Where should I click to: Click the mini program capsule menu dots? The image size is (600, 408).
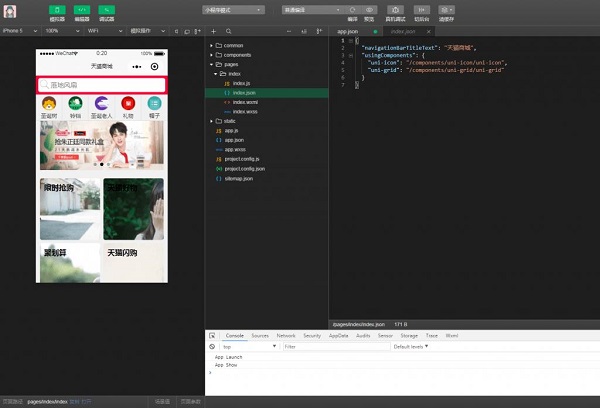139,66
